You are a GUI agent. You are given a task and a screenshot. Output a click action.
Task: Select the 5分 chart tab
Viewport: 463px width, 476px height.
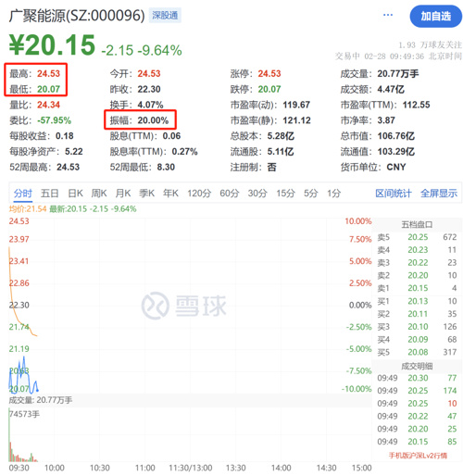coord(311,194)
